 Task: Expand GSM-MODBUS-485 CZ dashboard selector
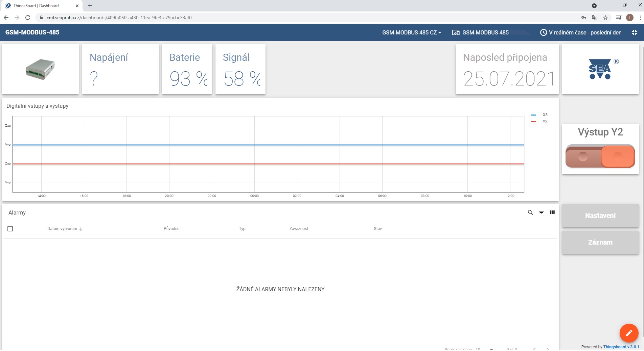pos(412,32)
